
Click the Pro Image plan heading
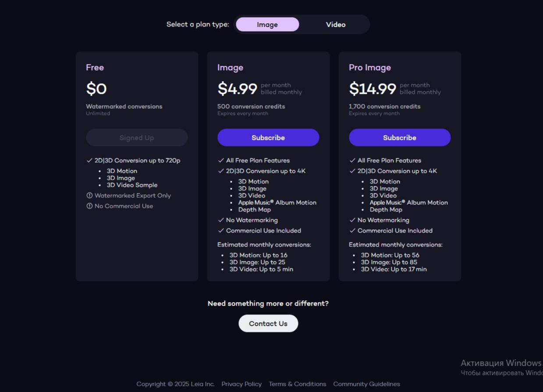tap(369, 68)
